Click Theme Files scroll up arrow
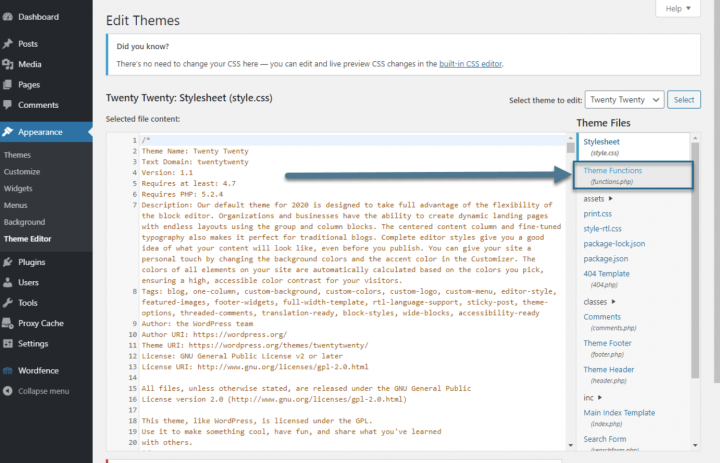 695,138
